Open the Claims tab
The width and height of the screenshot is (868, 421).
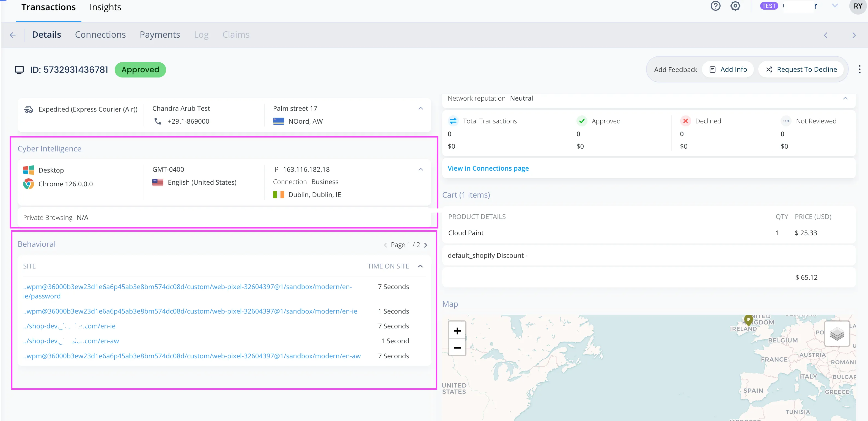[236, 35]
